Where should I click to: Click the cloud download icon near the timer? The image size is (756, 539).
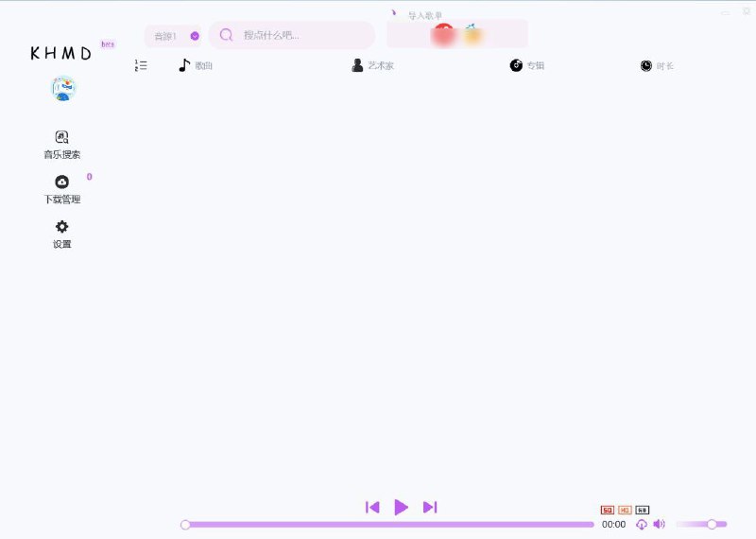point(642,524)
